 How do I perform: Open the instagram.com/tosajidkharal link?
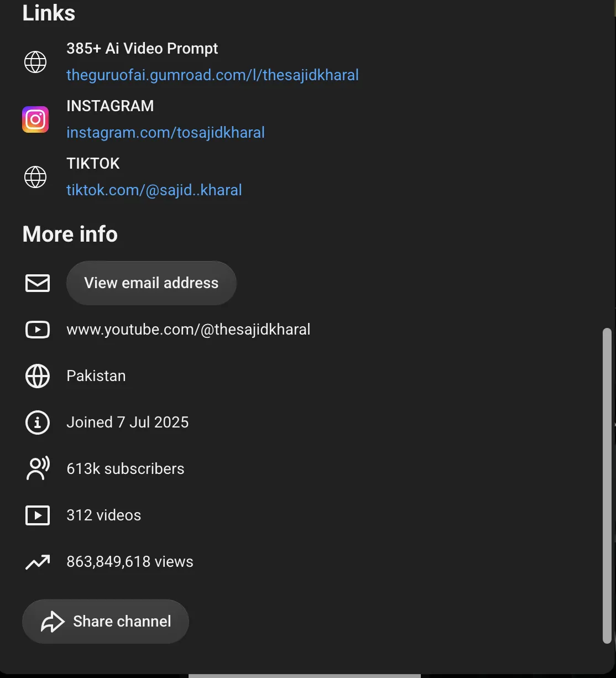click(x=165, y=132)
